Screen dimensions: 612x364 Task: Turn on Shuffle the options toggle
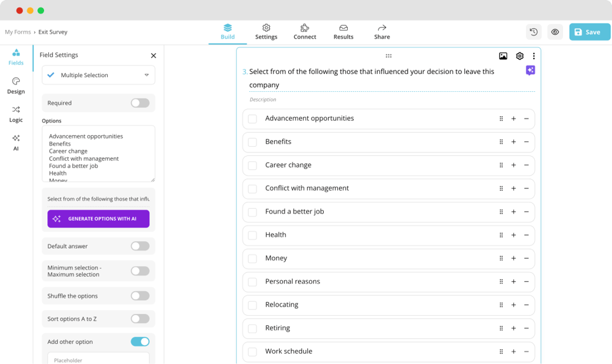pyautogui.click(x=140, y=296)
